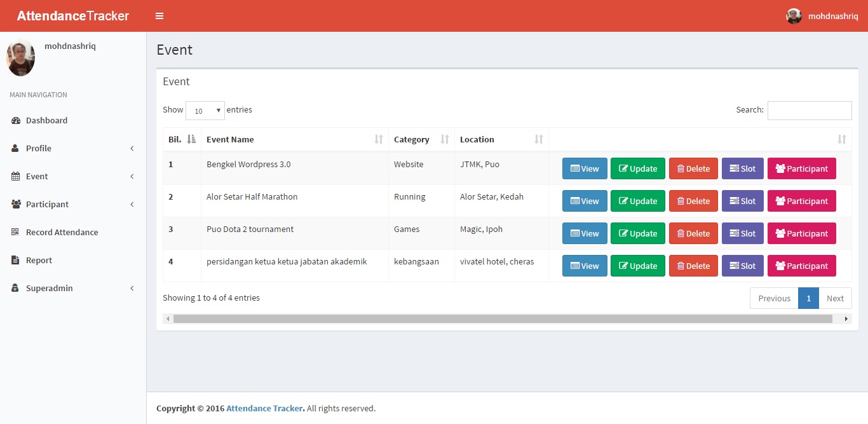View the Bengkel Wordpress 3.0 event
Viewport: 868px width, 424px height.
coord(585,168)
